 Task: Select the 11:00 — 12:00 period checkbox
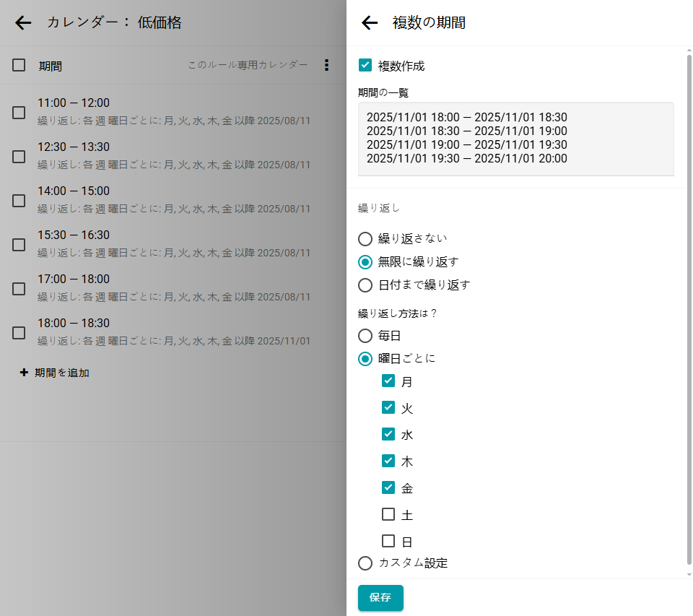(19, 113)
